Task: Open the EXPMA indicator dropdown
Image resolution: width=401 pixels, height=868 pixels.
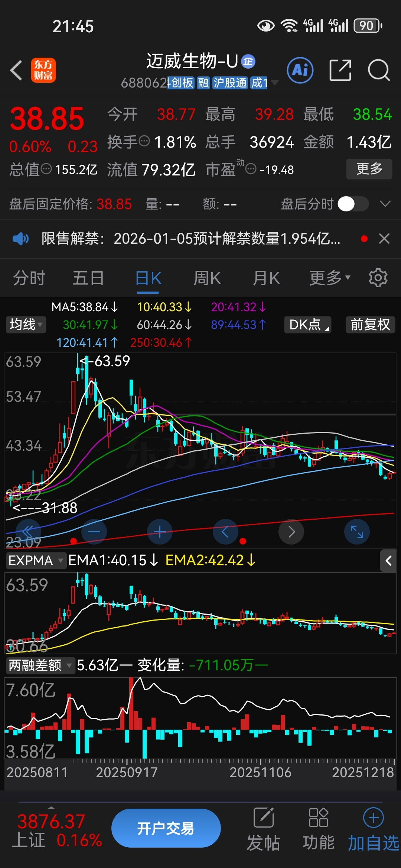Action: 36,560
